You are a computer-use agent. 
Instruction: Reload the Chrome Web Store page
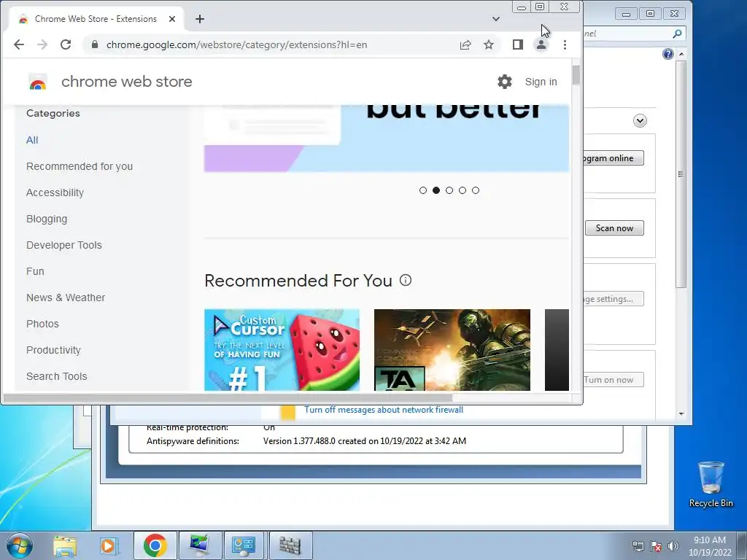coord(66,44)
